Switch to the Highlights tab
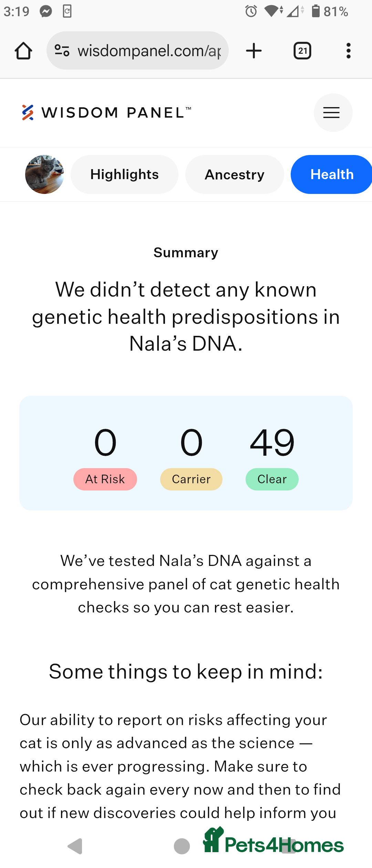The width and height of the screenshot is (372, 868). (x=124, y=175)
